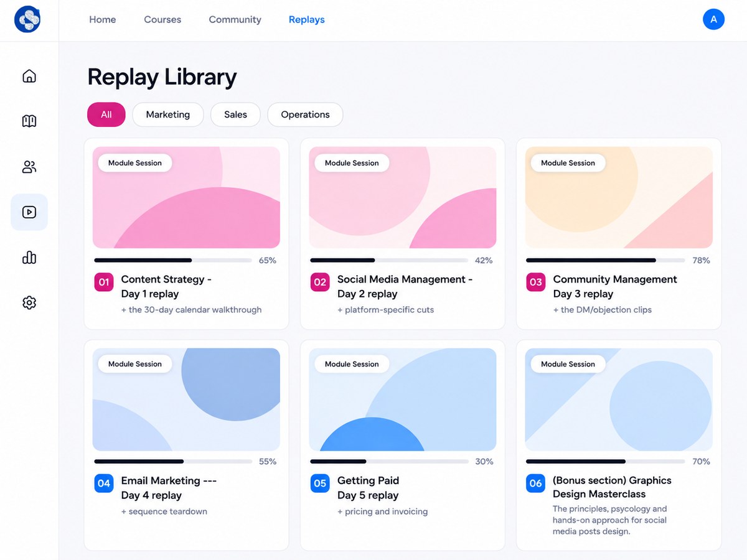This screenshot has width=747, height=560.
Task: Click the app logo in top-left corner
Action: click(27, 19)
